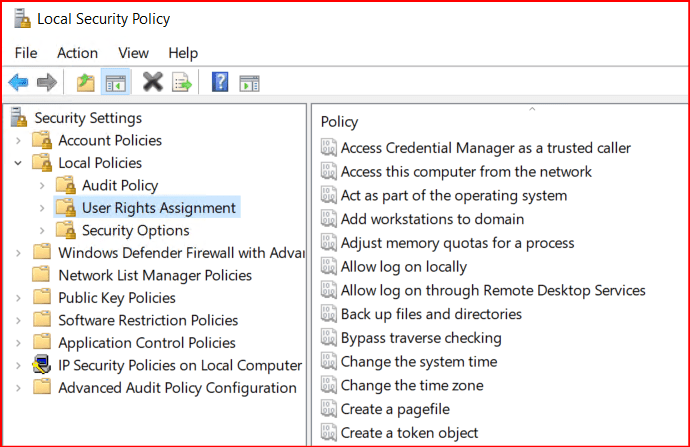Click the Forward arrow toolbar icon
The width and height of the screenshot is (690, 447).
tap(46, 83)
